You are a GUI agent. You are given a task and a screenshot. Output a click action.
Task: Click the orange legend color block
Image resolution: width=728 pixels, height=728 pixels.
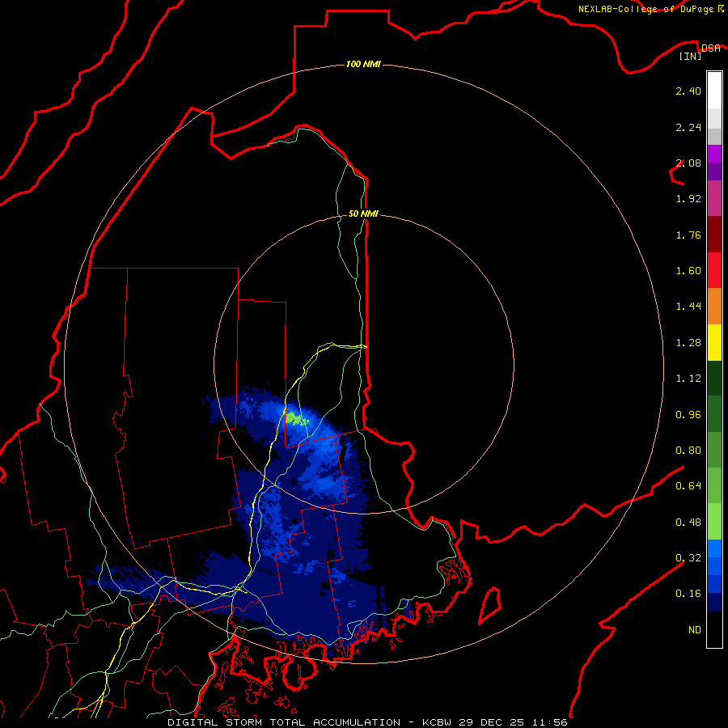coord(714,307)
